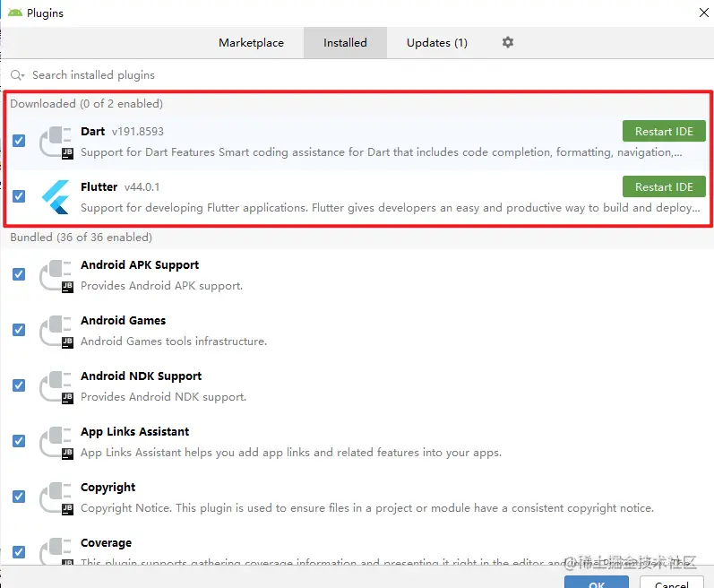
Task: Click the Coverage plugin icon
Action: pos(56,551)
